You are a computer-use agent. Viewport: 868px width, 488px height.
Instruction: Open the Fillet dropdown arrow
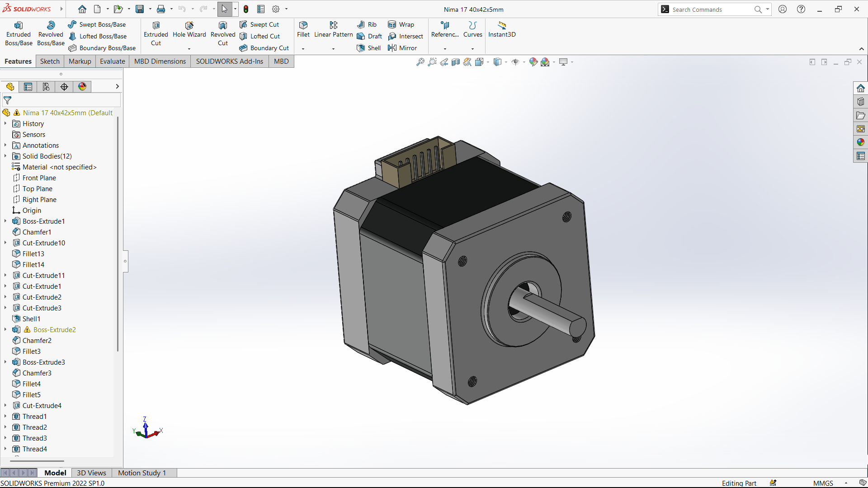pos(303,48)
